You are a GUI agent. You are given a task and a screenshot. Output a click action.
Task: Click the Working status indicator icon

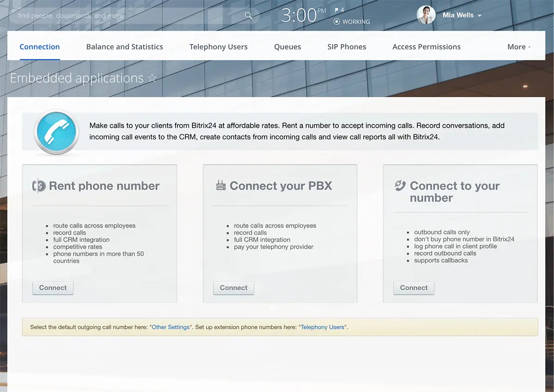click(337, 22)
